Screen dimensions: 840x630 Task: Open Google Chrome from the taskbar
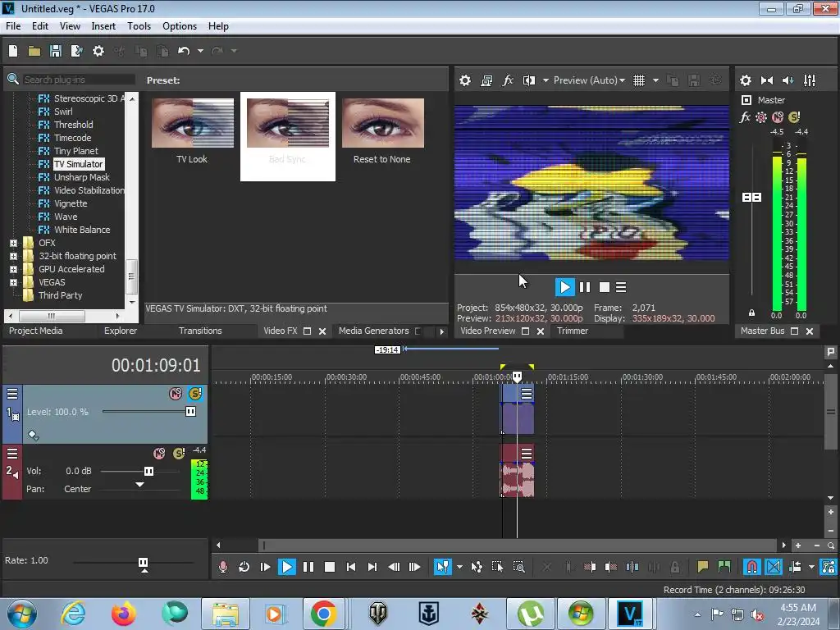pyautogui.click(x=323, y=614)
